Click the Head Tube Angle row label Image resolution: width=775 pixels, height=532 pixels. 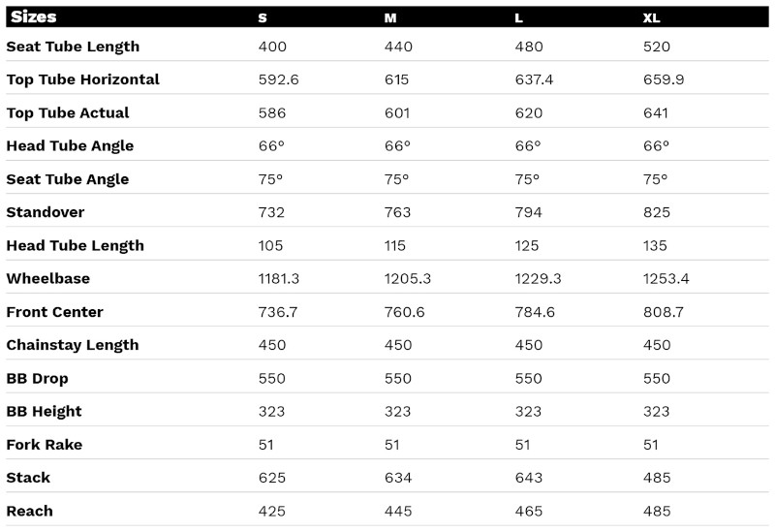(x=70, y=146)
